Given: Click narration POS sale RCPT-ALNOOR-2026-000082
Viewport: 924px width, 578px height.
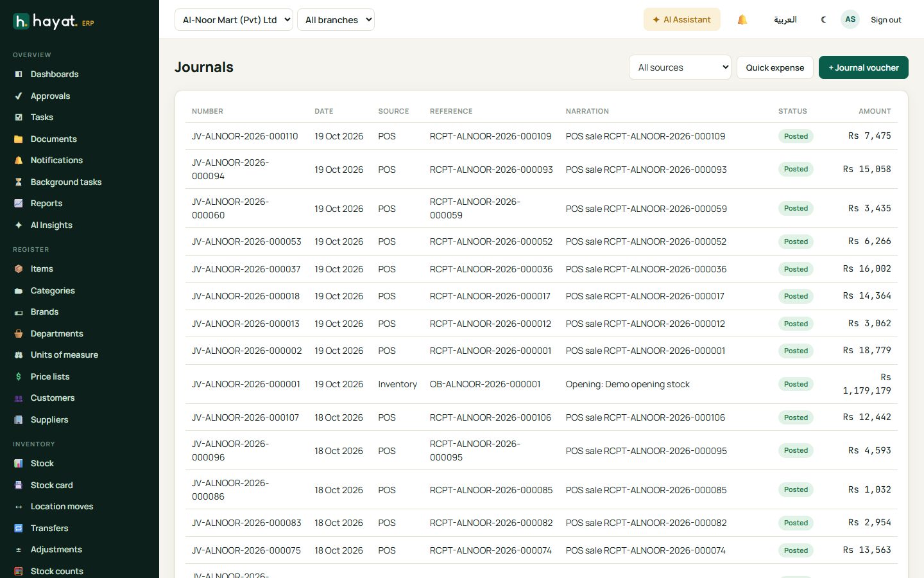Looking at the screenshot, I should tap(646, 523).
